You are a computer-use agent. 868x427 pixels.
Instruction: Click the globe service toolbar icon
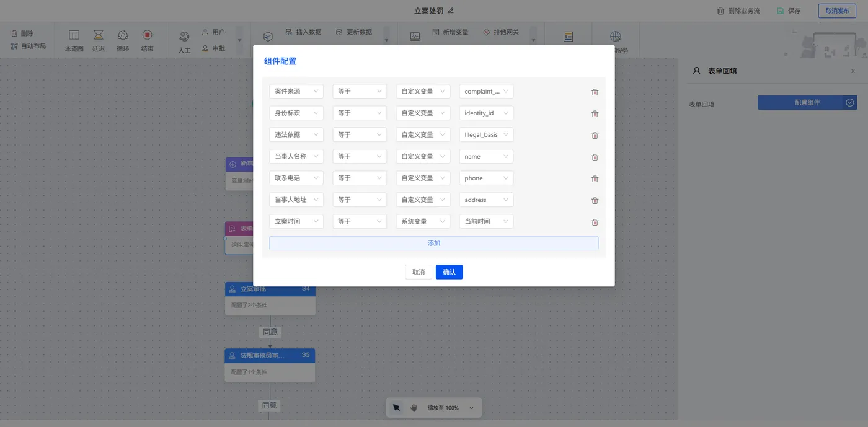click(615, 37)
